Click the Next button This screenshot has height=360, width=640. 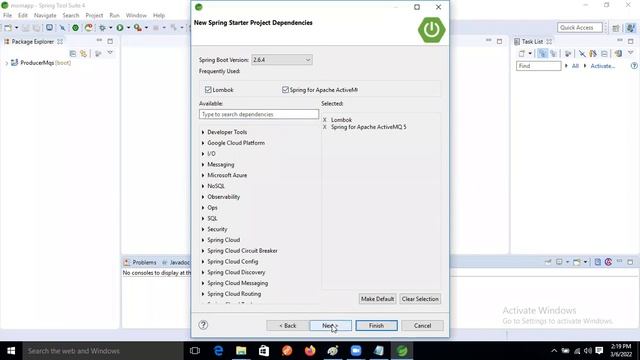(x=330, y=326)
